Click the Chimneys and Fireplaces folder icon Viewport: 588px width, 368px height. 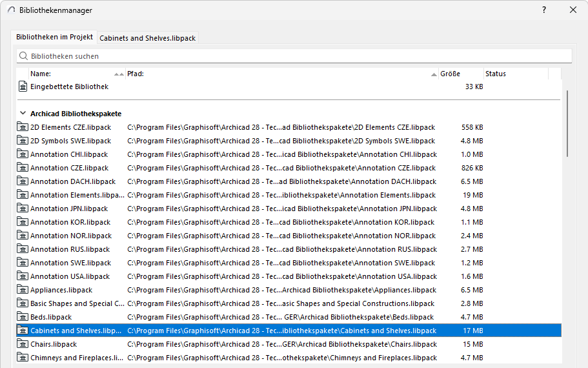(23, 358)
